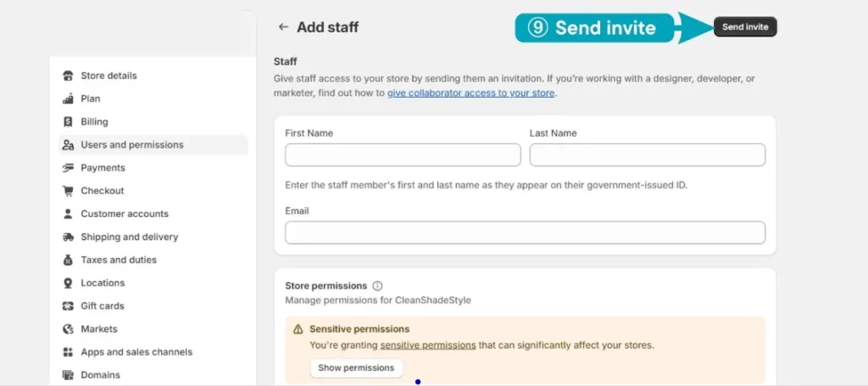The height and width of the screenshot is (386, 868).
Task: Focus the Email input field
Action: click(525, 232)
